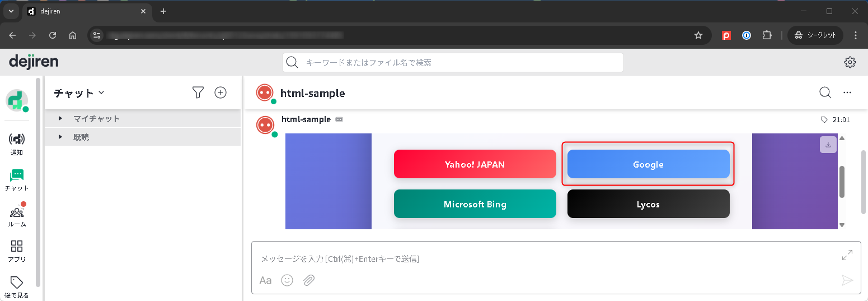The width and height of the screenshot is (868, 301).
Task: Open the chat filter funnel icon
Action: click(198, 93)
